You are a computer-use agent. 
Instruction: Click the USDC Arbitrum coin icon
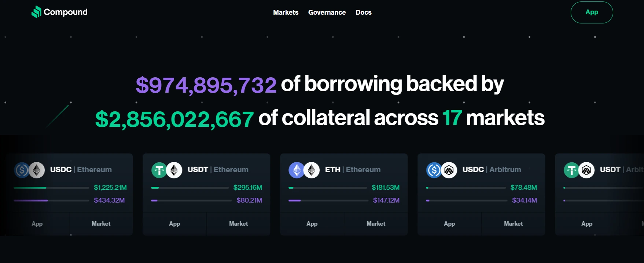[434, 170]
